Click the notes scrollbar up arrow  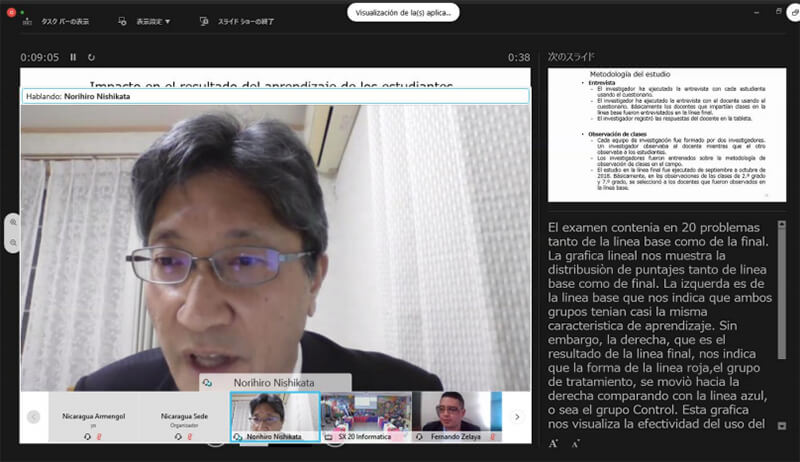pyautogui.click(x=782, y=224)
